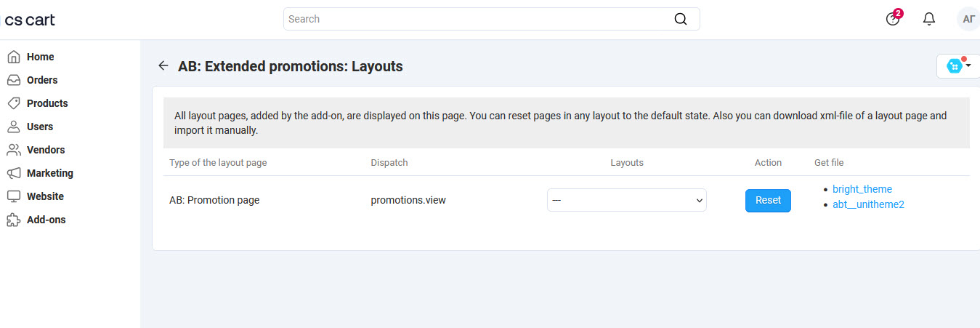Screen dimensions: 980x328
Task: Open the notifications bell
Action: click(x=928, y=19)
